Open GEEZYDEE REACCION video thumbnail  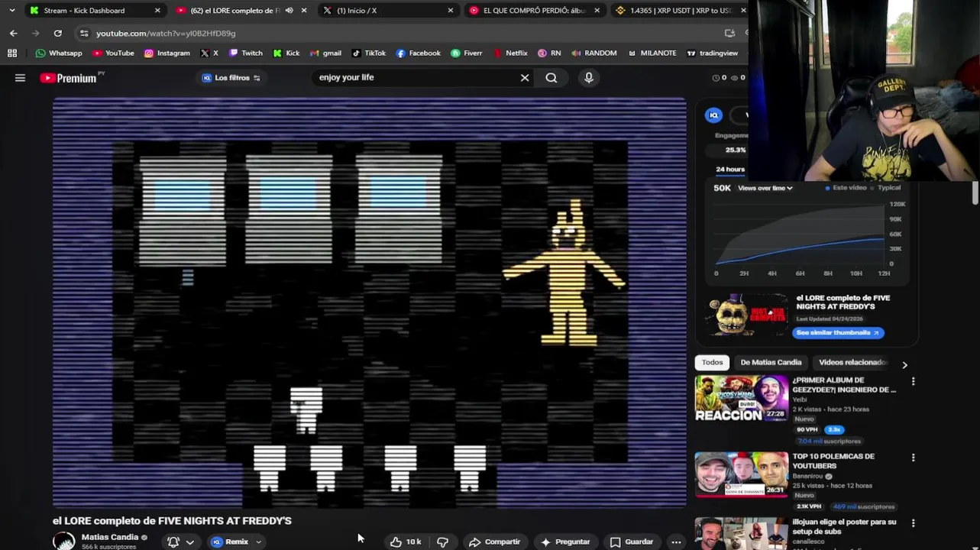(742, 398)
